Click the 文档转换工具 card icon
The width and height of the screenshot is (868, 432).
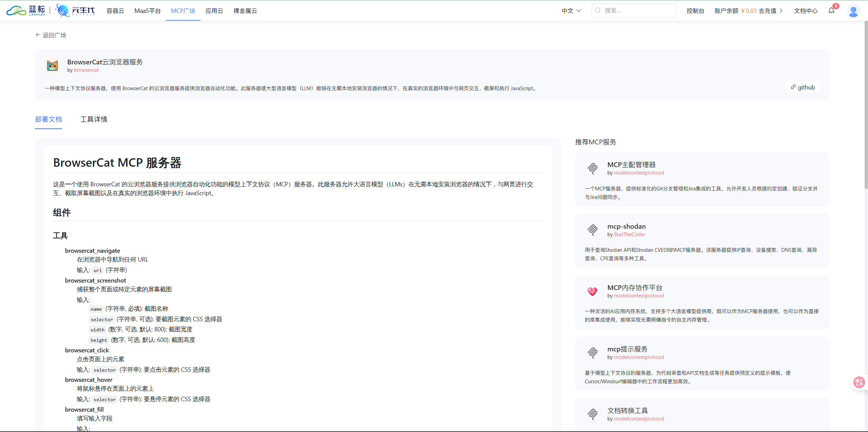592,414
